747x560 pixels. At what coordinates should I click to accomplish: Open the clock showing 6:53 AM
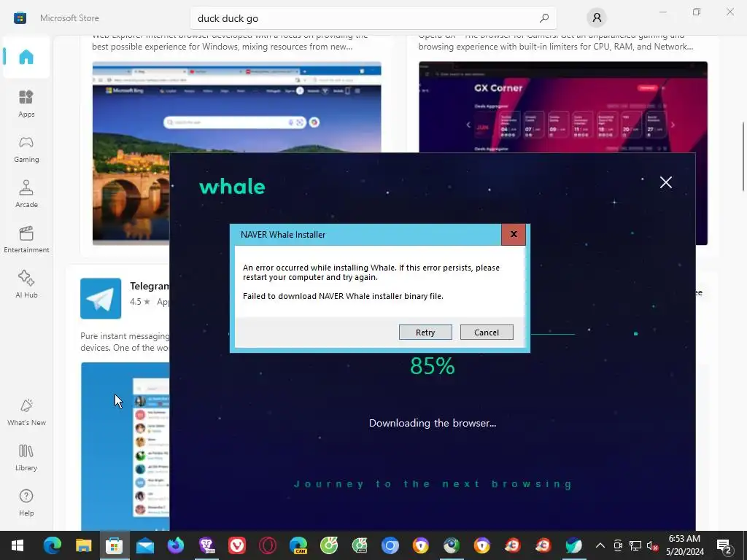(684, 545)
